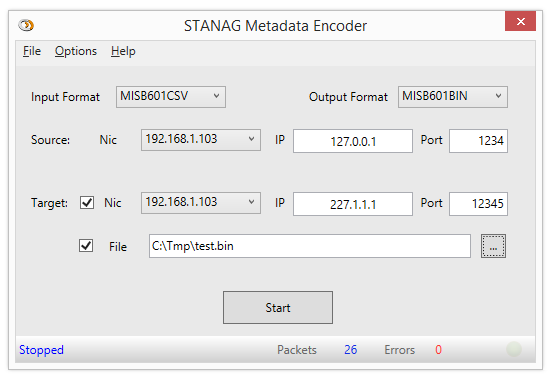Click the Source Port field 1234

point(478,141)
